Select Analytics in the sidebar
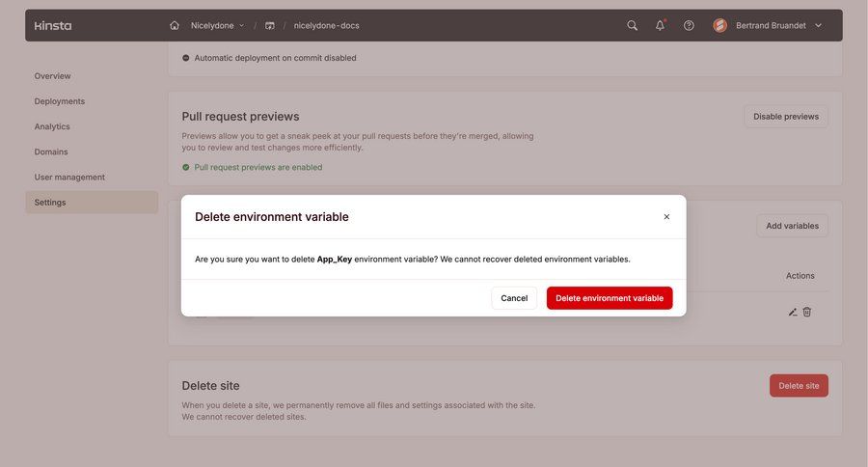The image size is (868, 467). click(52, 126)
